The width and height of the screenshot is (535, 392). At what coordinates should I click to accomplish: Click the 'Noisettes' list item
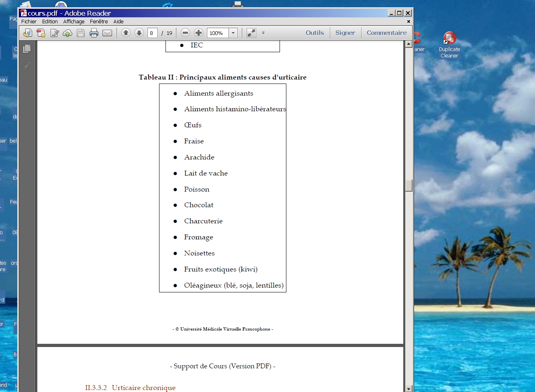(199, 253)
